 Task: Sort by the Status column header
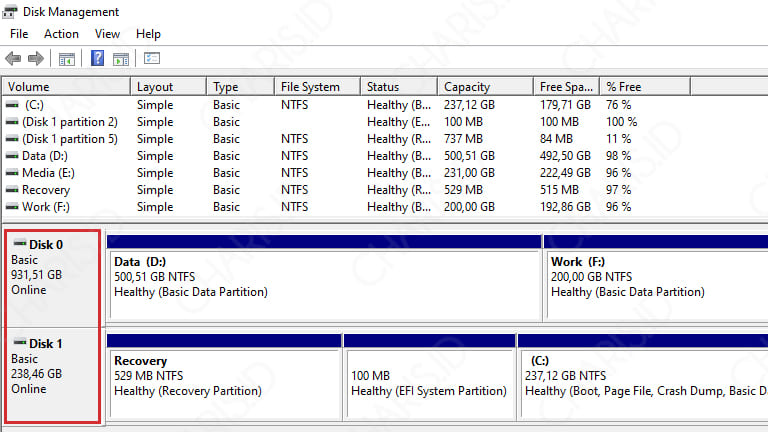tap(399, 87)
